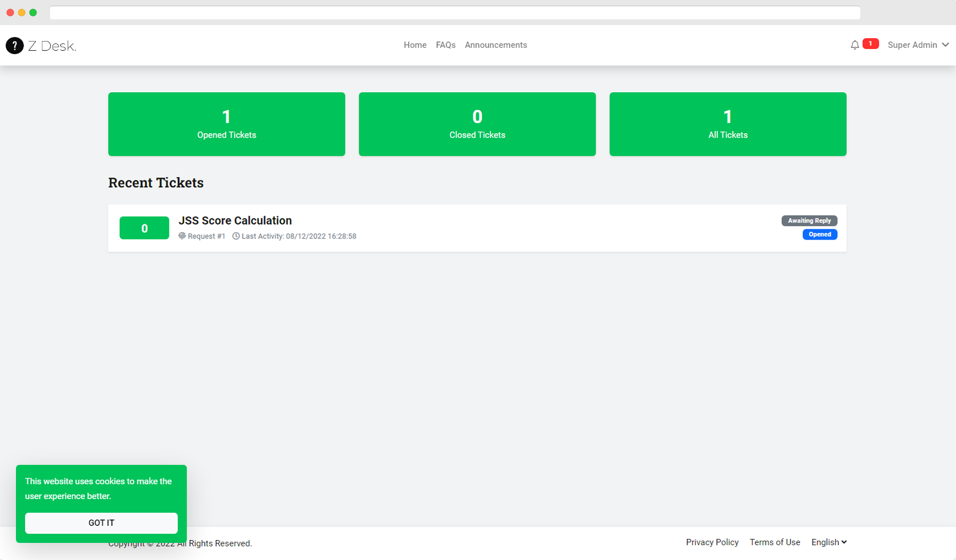
Task: Open the Announcements page
Action: pyautogui.click(x=496, y=45)
